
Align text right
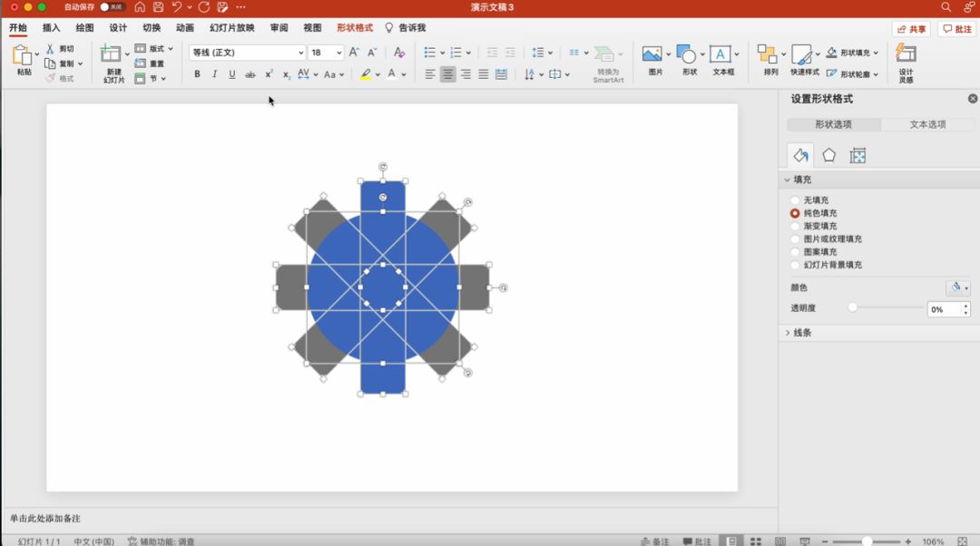pos(465,74)
